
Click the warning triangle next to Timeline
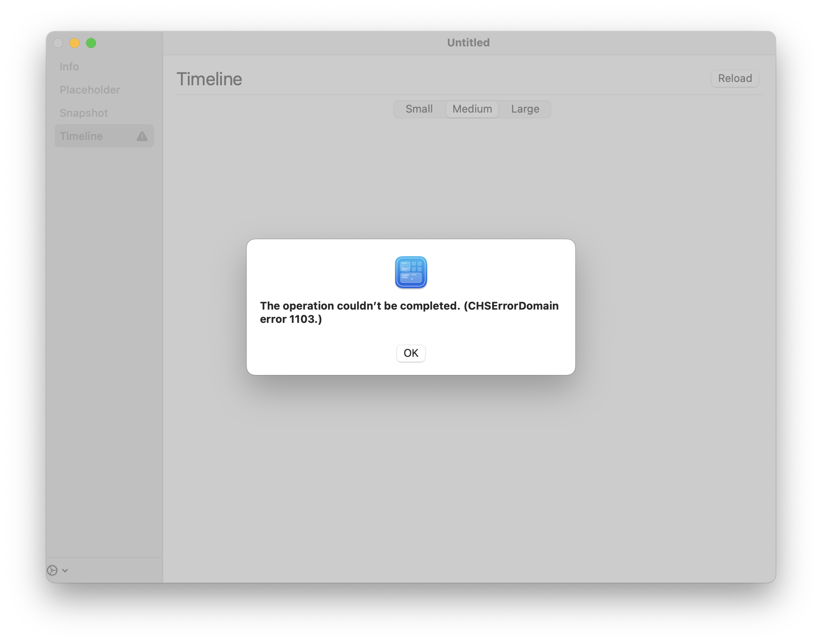(x=142, y=136)
